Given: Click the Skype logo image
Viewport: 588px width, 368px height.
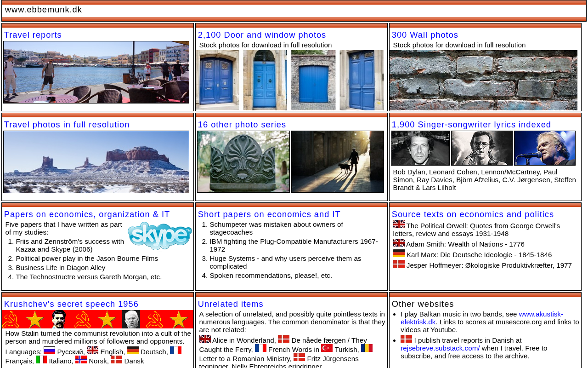Looking at the screenshot, I should [159, 236].
